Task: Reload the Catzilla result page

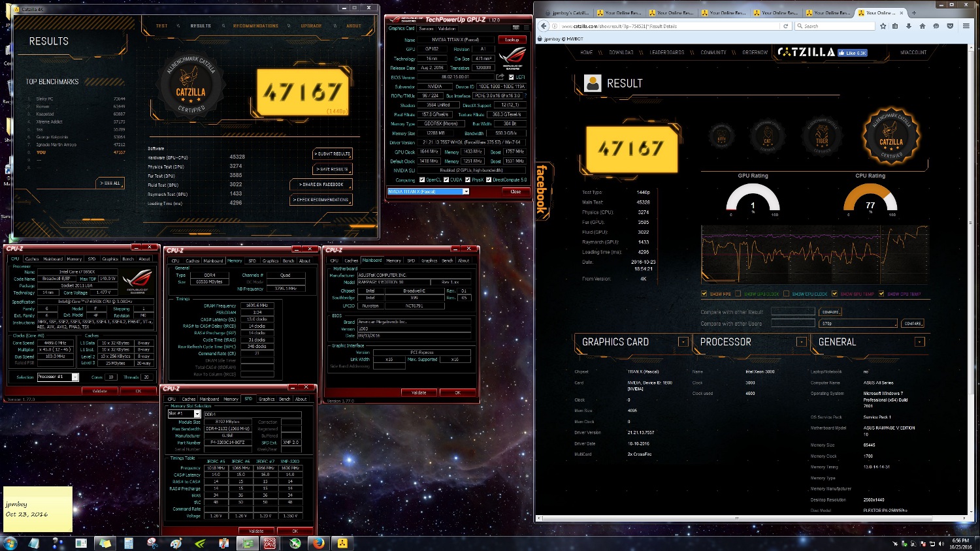Action: [786, 26]
